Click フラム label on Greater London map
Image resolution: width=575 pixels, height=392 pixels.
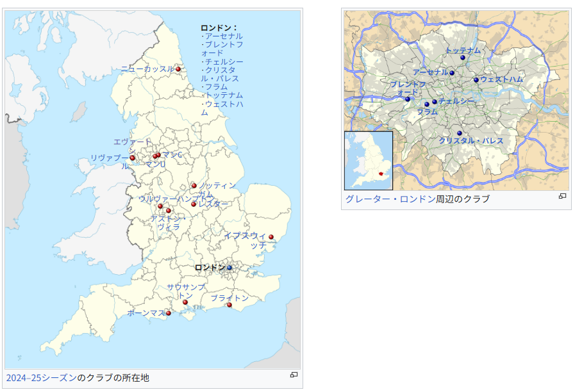[x=427, y=111]
